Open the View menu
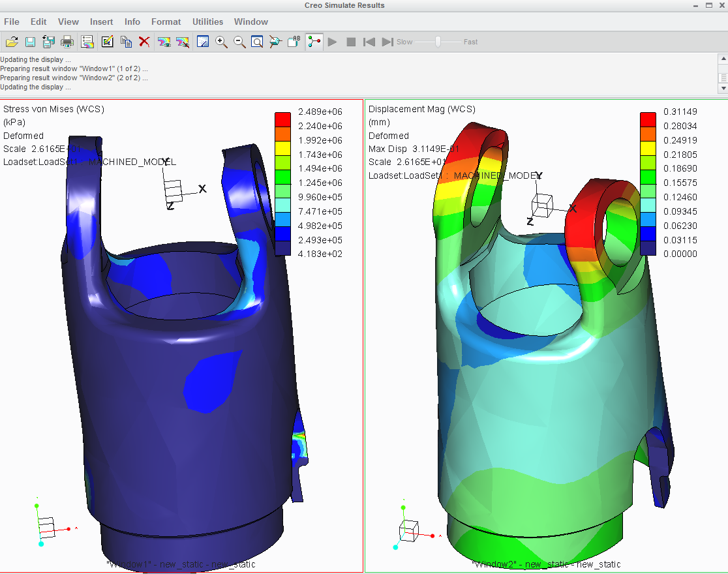728x574 pixels. click(68, 22)
